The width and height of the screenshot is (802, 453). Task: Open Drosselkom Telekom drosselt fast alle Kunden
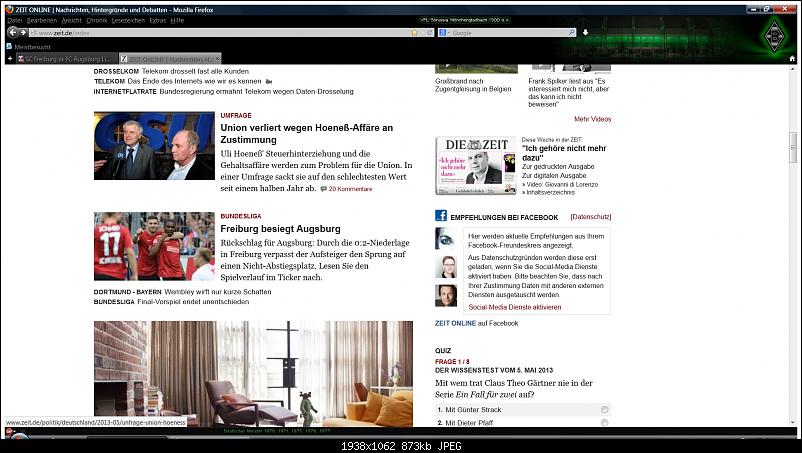click(171, 71)
